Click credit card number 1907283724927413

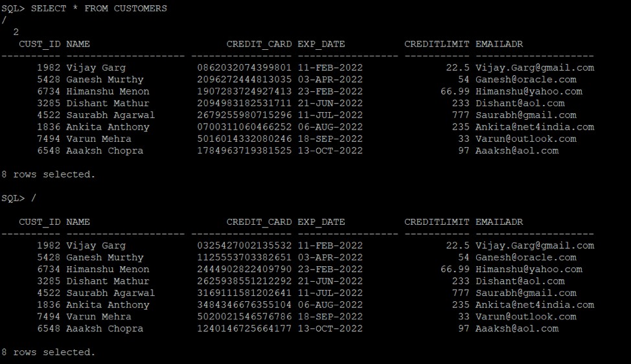[x=244, y=91]
